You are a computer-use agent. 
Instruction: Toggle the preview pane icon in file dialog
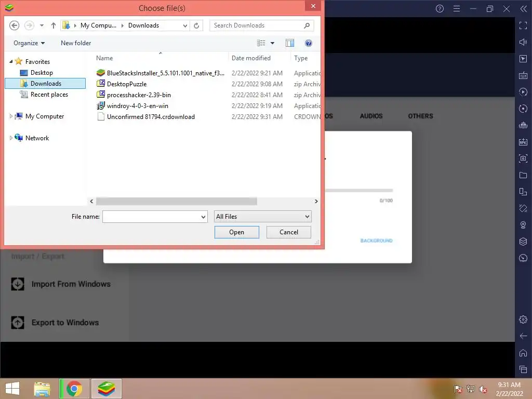pyautogui.click(x=290, y=43)
